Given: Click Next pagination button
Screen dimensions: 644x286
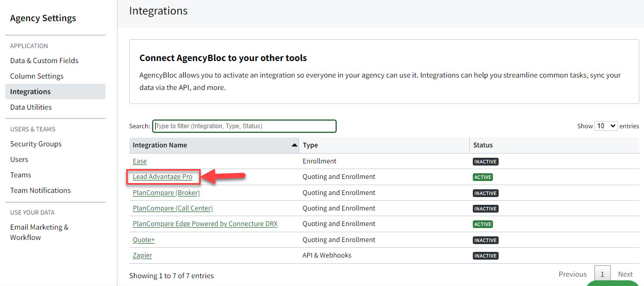Looking at the screenshot, I should click(625, 275).
